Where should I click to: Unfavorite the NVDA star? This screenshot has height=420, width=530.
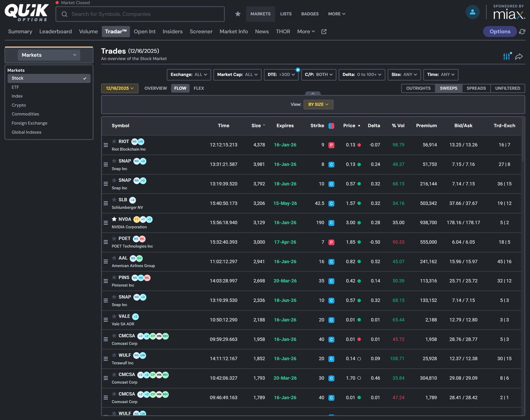point(114,219)
